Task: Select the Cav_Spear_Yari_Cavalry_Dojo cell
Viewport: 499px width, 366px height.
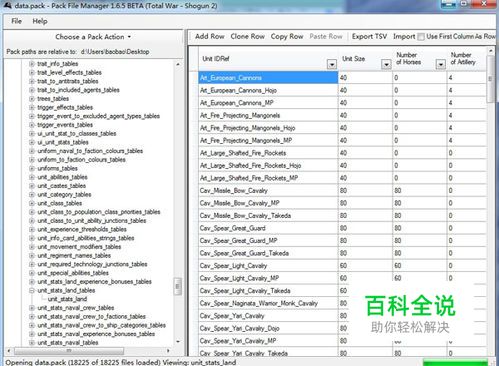Action: (x=268, y=328)
